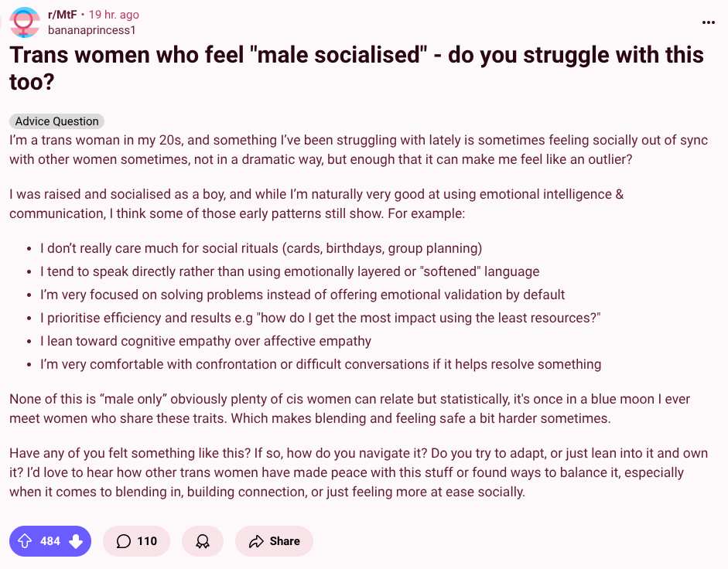Open the r/MtF community avatar
The image size is (728, 569).
25,22
